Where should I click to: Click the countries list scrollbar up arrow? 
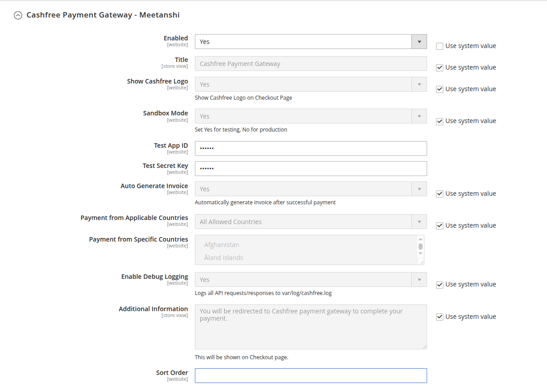click(x=421, y=239)
